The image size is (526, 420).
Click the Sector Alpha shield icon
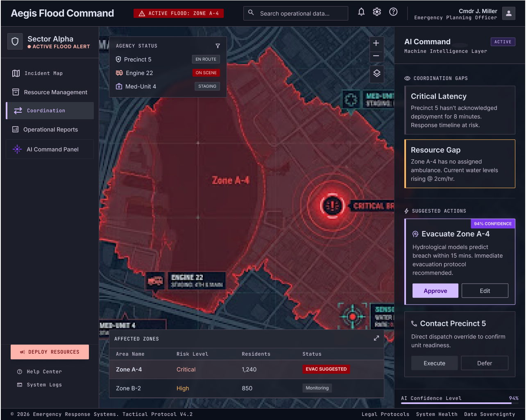click(15, 42)
